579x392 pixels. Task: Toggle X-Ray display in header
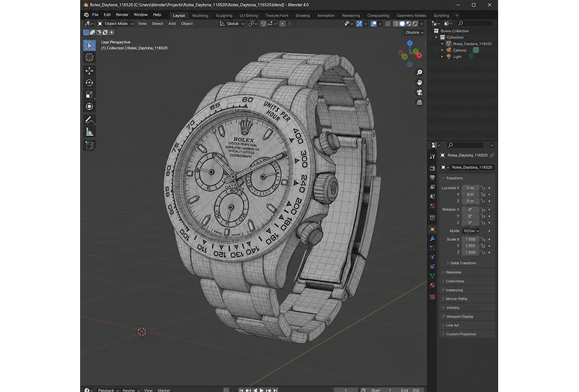(387, 24)
